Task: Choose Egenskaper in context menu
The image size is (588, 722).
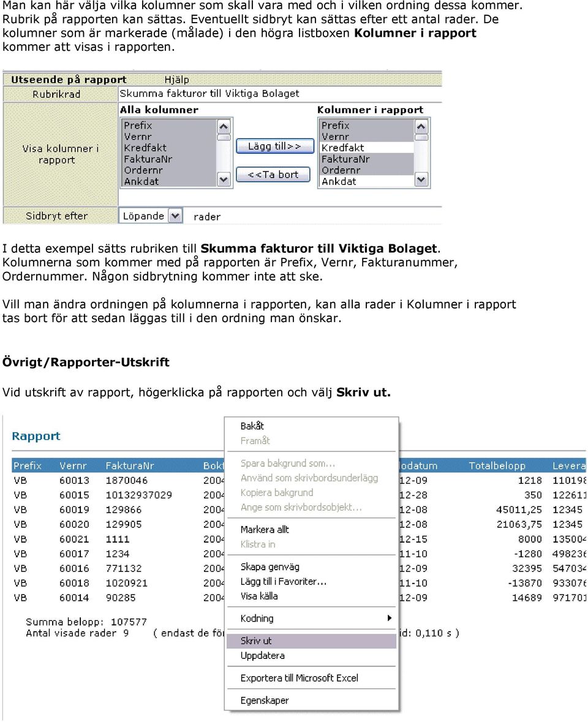Action: pyautogui.click(x=311, y=701)
